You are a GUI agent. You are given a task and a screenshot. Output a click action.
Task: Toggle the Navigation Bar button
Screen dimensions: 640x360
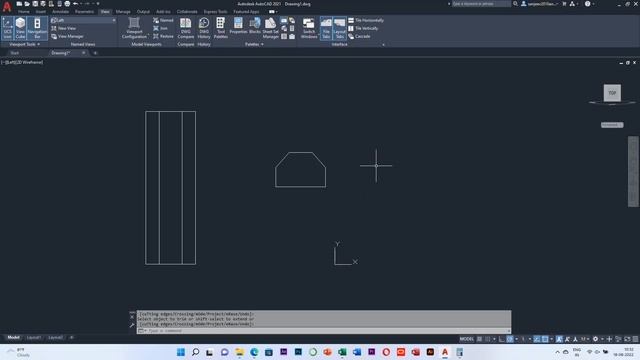[37, 28]
